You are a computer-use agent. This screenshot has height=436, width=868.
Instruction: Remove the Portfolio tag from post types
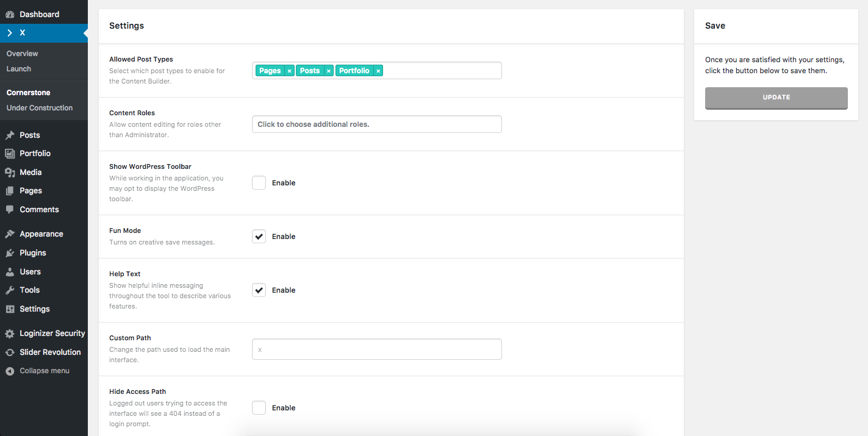tap(378, 71)
